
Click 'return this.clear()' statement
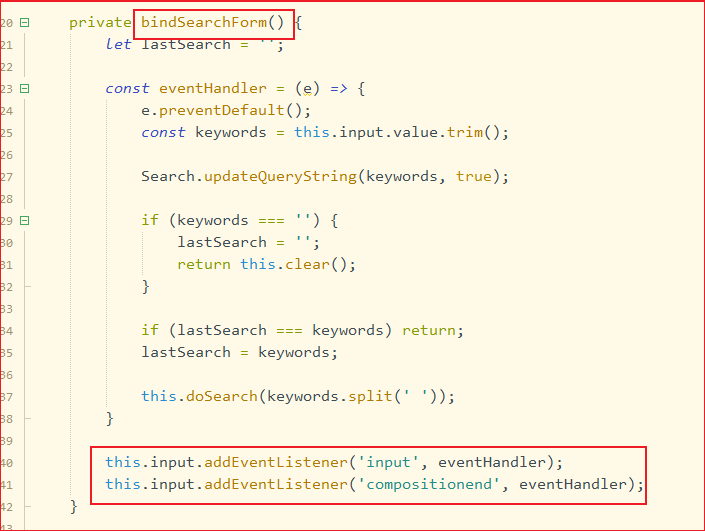pos(266,265)
